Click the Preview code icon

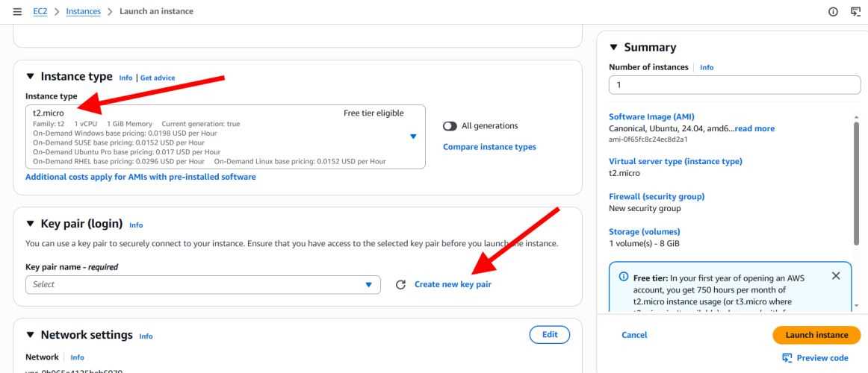(x=787, y=358)
